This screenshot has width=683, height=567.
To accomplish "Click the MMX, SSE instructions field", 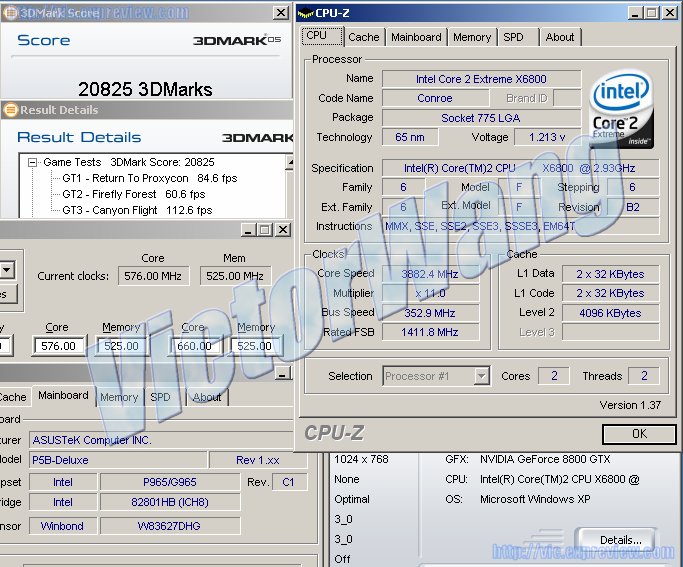I will point(521,226).
